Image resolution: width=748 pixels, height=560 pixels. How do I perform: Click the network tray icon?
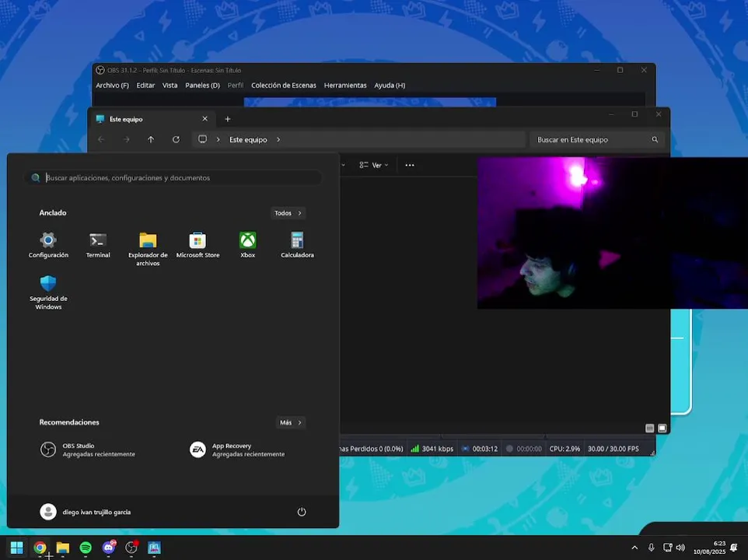click(667, 548)
